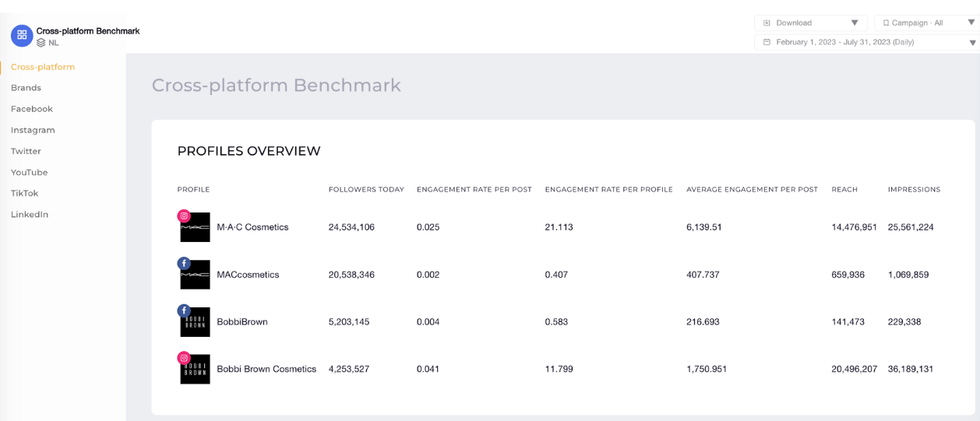Click followers value 24,534,106
The height and width of the screenshot is (421, 980).
(x=351, y=227)
